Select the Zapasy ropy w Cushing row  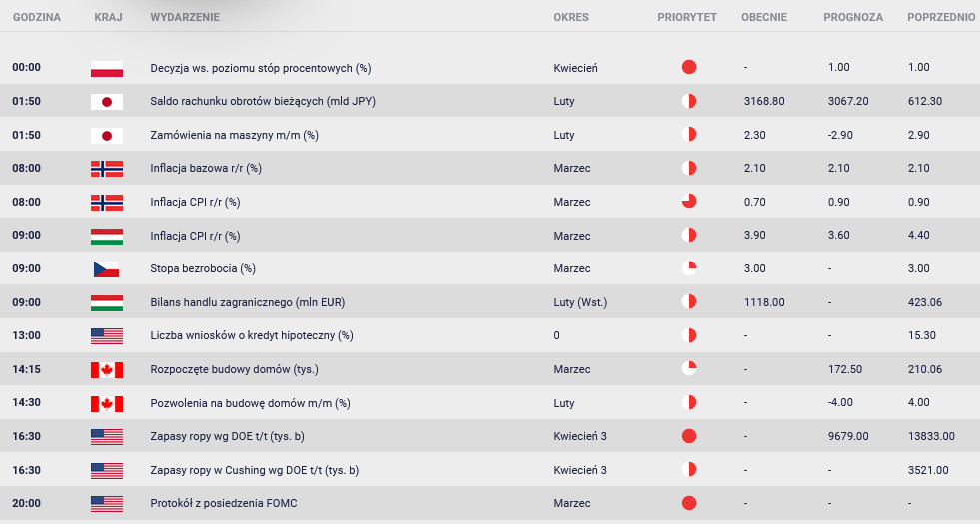(490, 470)
